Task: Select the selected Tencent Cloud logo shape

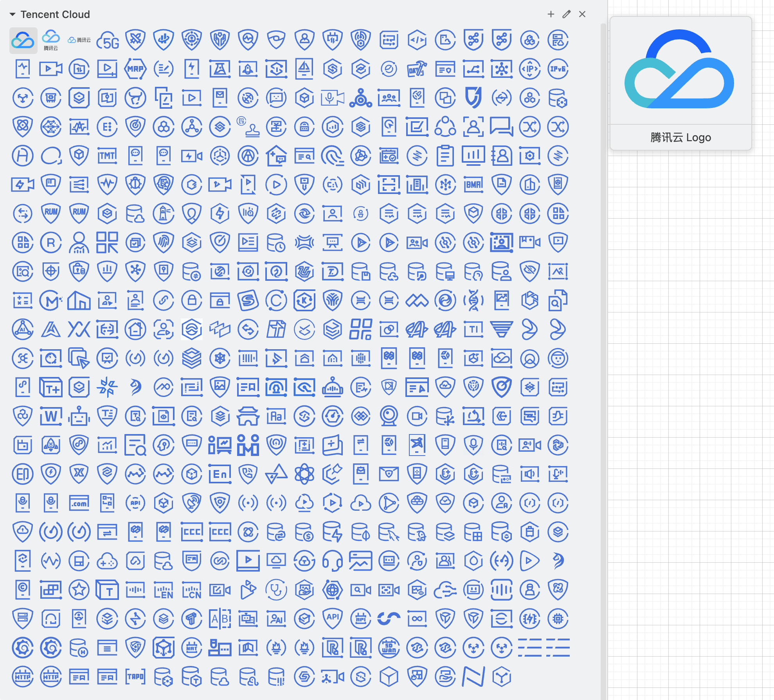Action: pyautogui.click(x=23, y=40)
